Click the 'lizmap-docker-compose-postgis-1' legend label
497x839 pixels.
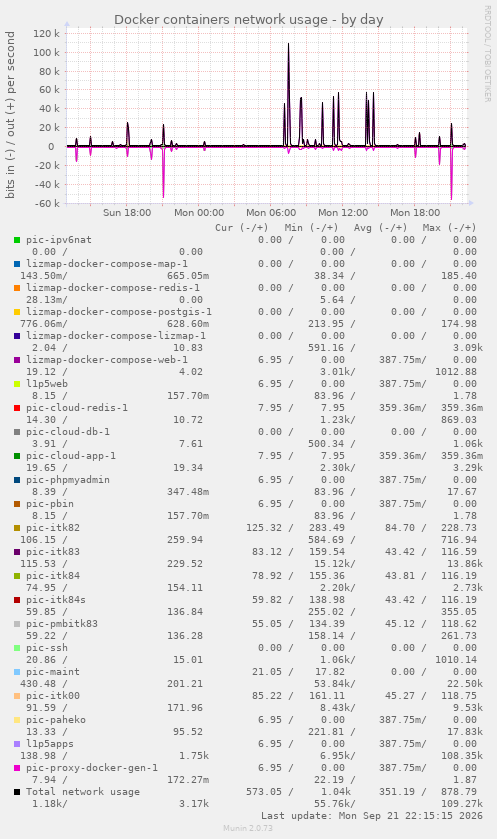point(119,312)
